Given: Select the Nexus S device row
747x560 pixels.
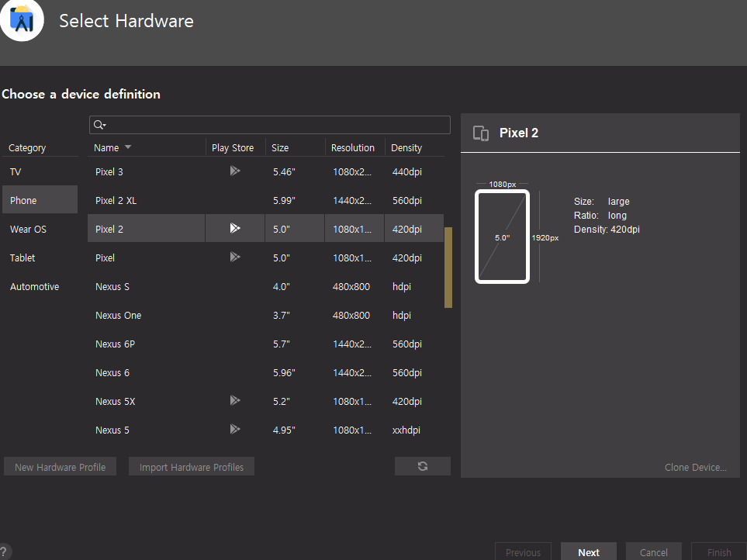Looking at the screenshot, I should point(266,287).
